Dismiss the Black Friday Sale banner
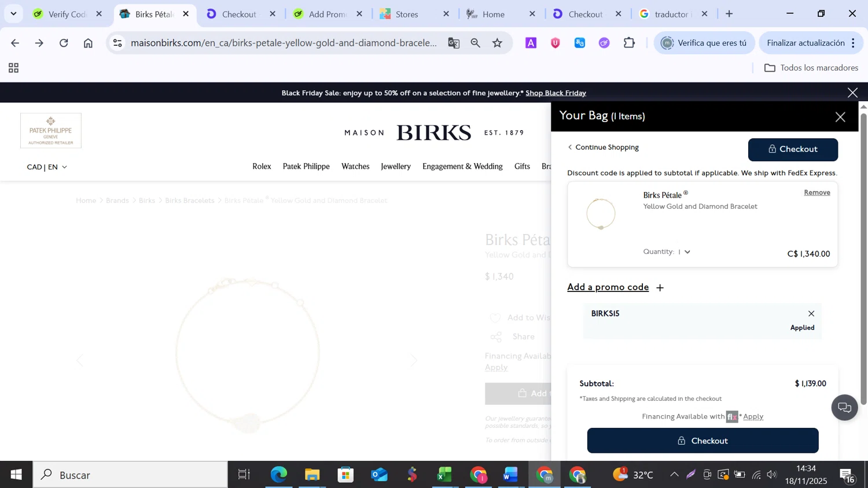The width and height of the screenshot is (868, 488). (x=852, y=93)
